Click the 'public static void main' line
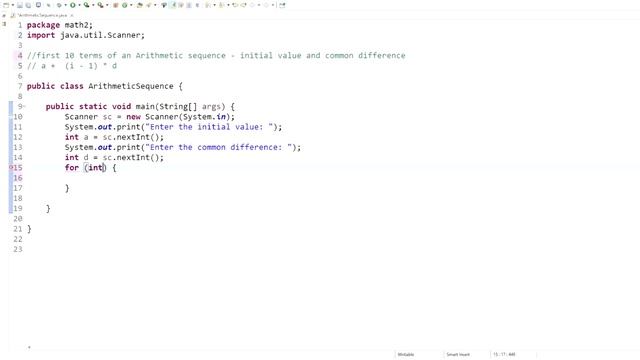 click(140, 107)
